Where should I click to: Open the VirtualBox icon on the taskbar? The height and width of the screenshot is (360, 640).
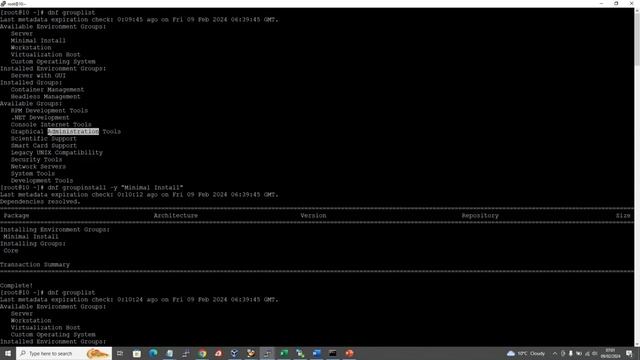(234, 353)
